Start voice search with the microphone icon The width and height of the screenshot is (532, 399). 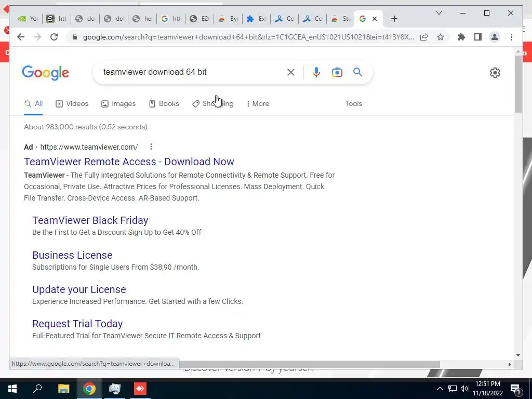pos(316,72)
